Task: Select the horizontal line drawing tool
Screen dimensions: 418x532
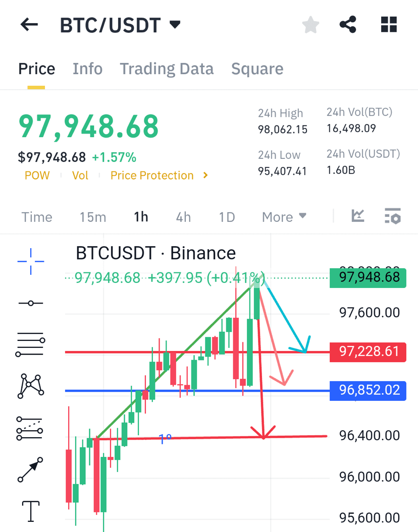Action: [x=31, y=303]
